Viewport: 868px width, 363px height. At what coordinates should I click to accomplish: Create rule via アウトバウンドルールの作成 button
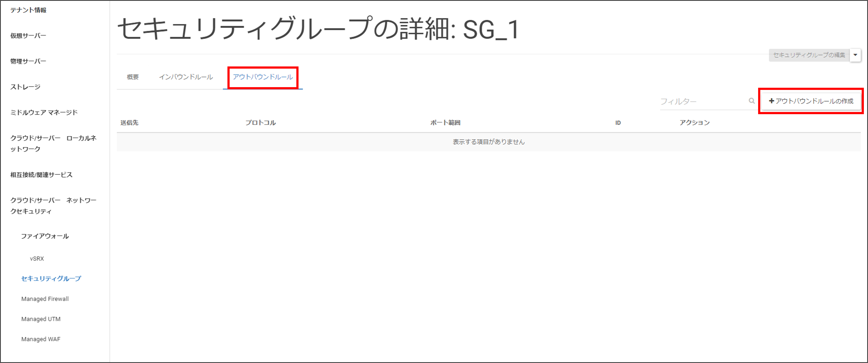coord(811,101)
